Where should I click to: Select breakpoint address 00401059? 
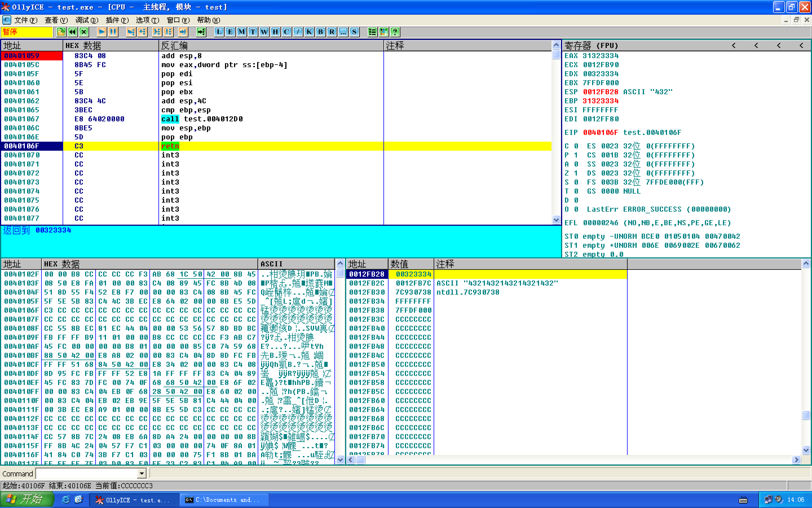point(22,56)
